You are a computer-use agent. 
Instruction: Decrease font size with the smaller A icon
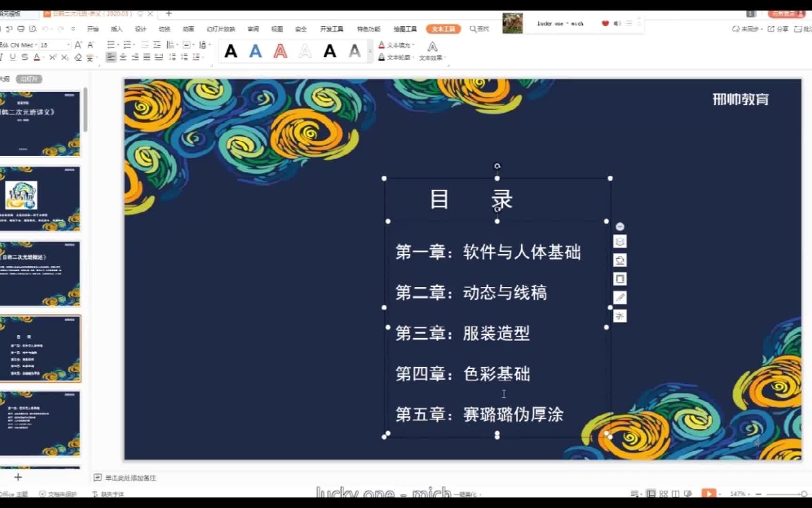tap(91, 45)
